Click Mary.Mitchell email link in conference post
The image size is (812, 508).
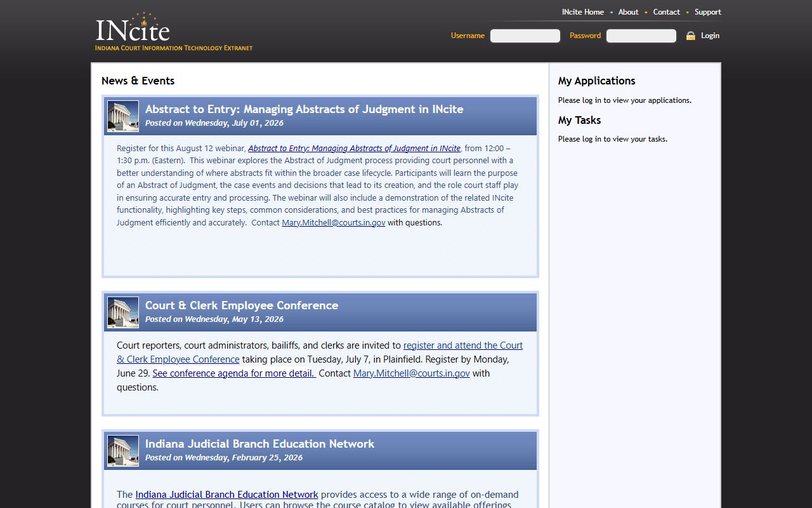tap(412, 373)
